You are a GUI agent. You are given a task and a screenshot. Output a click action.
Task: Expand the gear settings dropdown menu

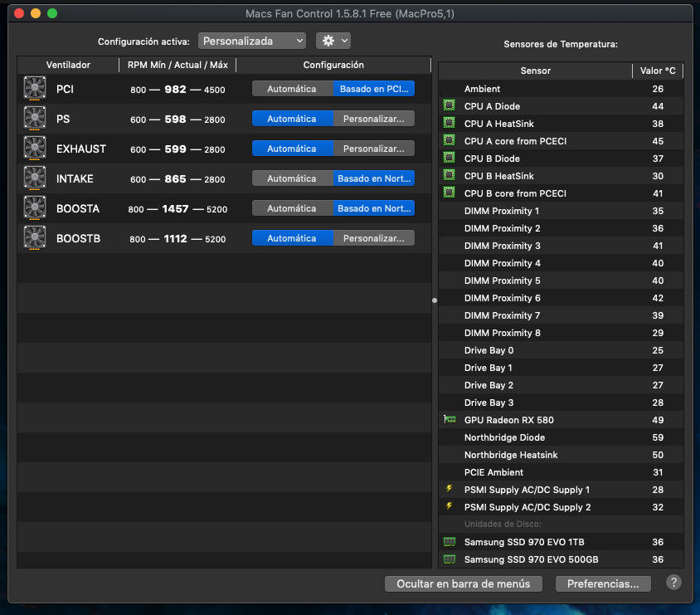point(333,41)
